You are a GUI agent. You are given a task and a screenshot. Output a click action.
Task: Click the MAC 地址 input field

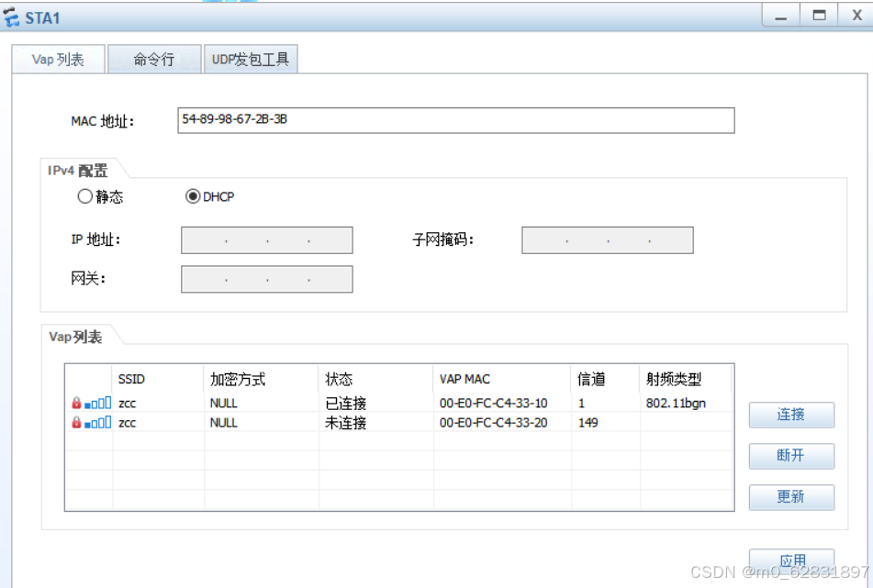coord(456,120)
